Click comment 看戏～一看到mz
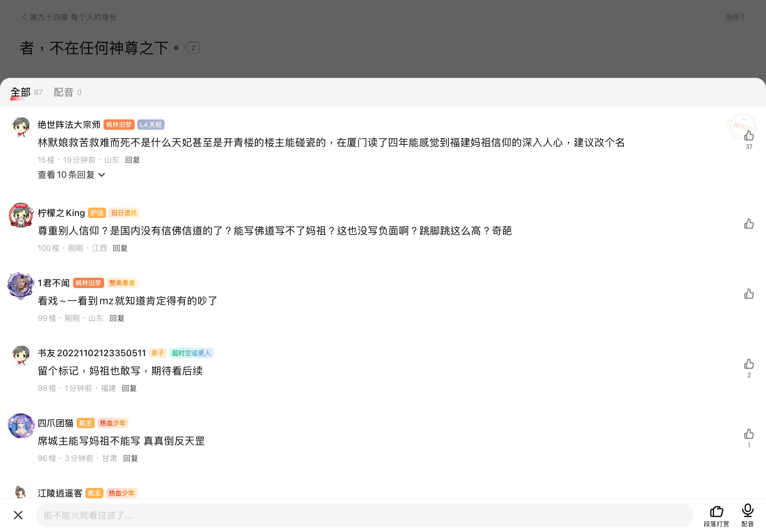Image resolution: width=766 pixels, height=532 pixels. 128,301
